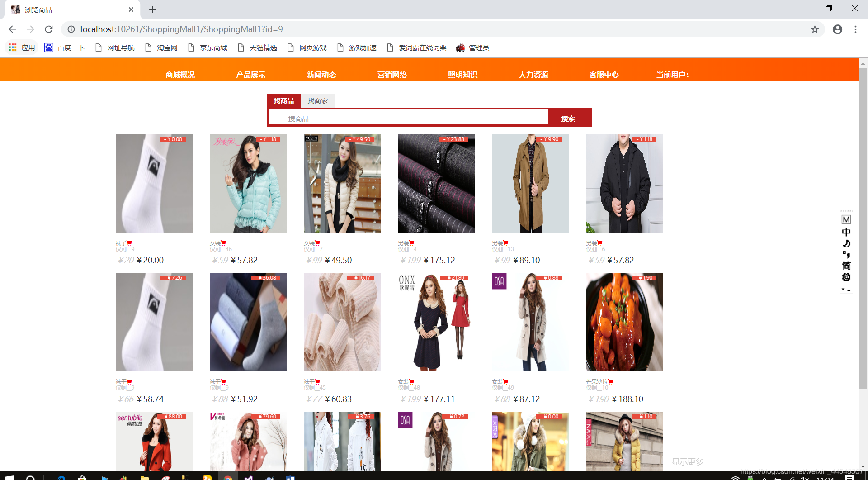868x480 pixels.
Task: Click the page scroll-up arrow
Action: pos(863,64)
